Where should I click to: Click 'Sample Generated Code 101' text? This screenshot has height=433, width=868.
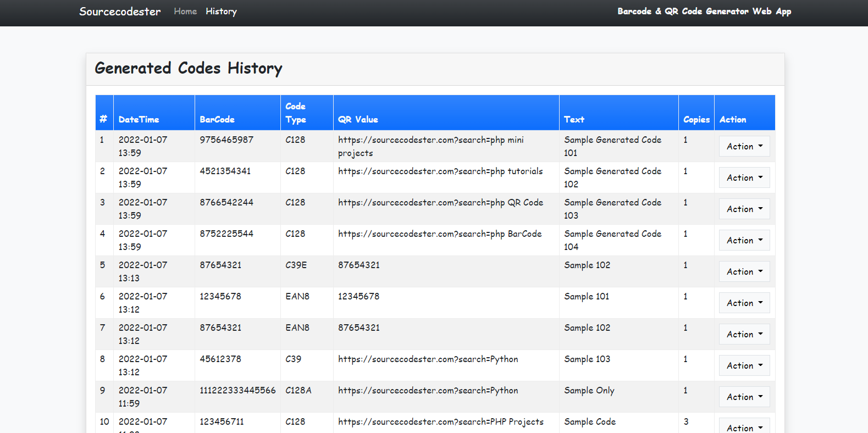(612, 147)
